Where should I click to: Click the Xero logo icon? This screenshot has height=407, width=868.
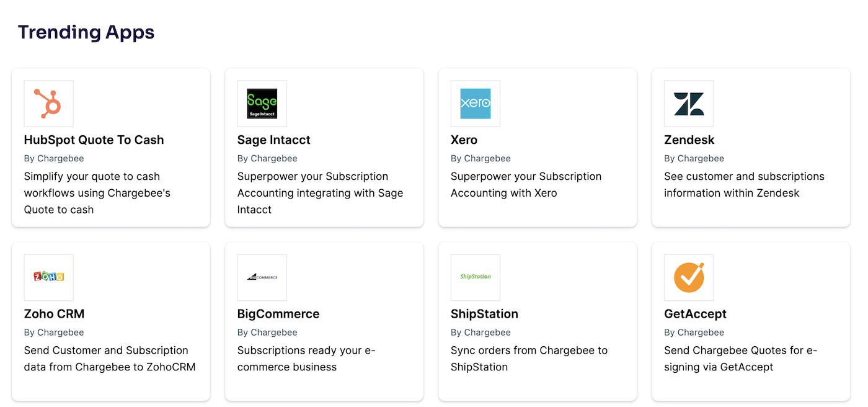(x=475, y=103)
